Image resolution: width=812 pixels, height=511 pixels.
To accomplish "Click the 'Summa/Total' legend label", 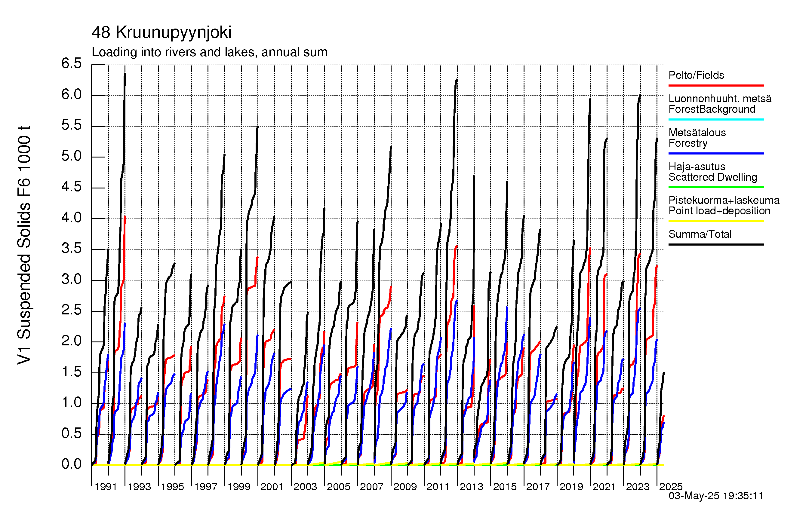I will coord(700,234).
